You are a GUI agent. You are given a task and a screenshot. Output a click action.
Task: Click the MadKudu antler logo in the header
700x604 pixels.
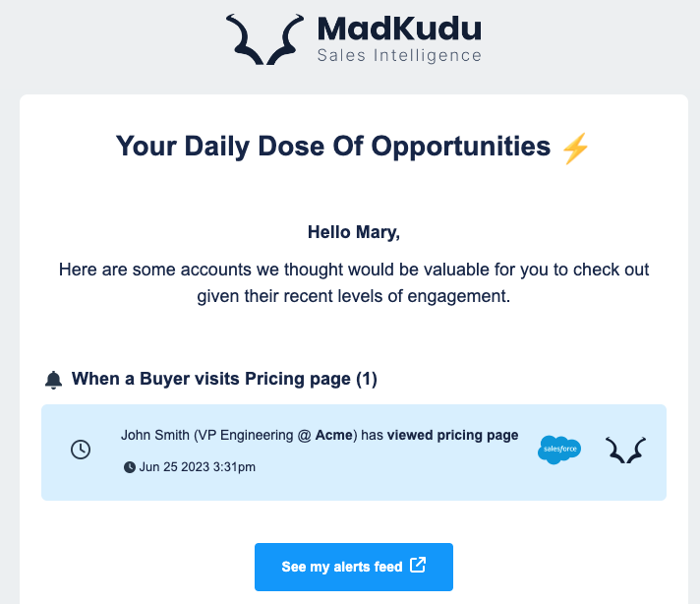[x=264, y=39]
